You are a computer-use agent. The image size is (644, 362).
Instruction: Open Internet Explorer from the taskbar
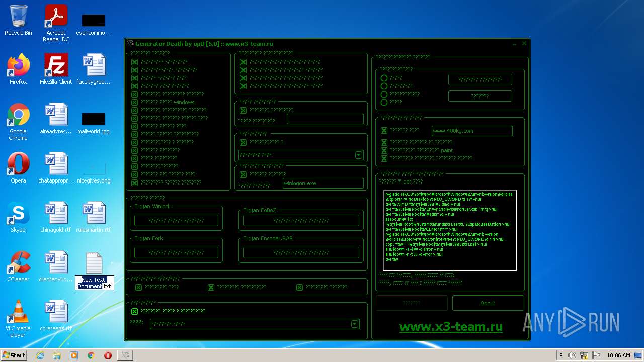point(40,355)
